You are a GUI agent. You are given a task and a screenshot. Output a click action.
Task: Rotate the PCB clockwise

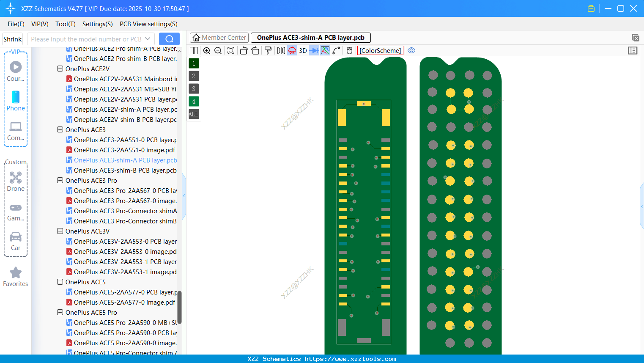pyautogui.click(x=255, y=51)
